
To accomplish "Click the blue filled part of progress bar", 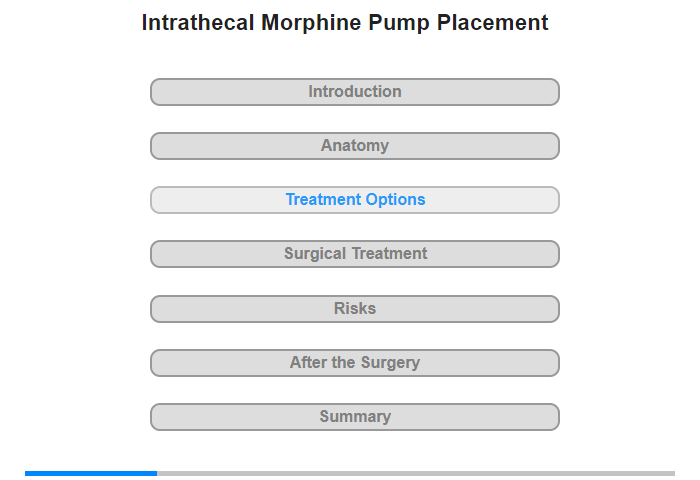I will 91,473.
